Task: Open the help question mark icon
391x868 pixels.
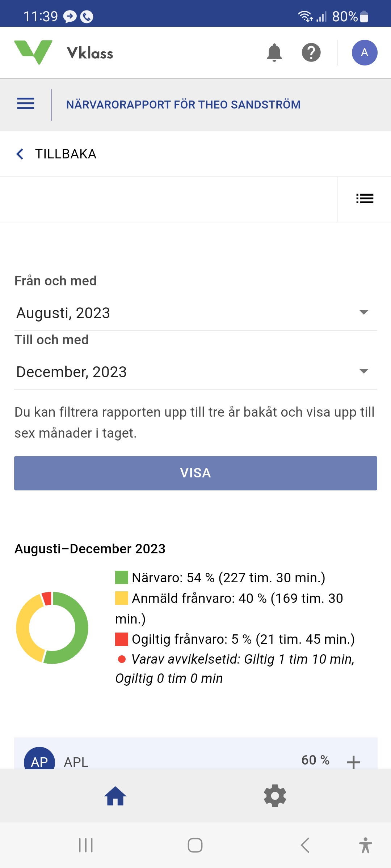Action: pos(311,53)
